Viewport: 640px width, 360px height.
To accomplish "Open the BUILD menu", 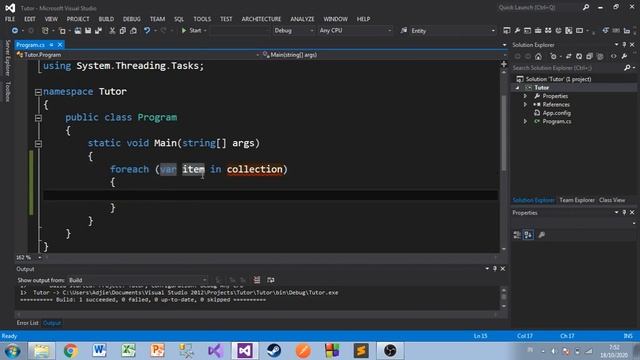I will (x=106, y=19).
